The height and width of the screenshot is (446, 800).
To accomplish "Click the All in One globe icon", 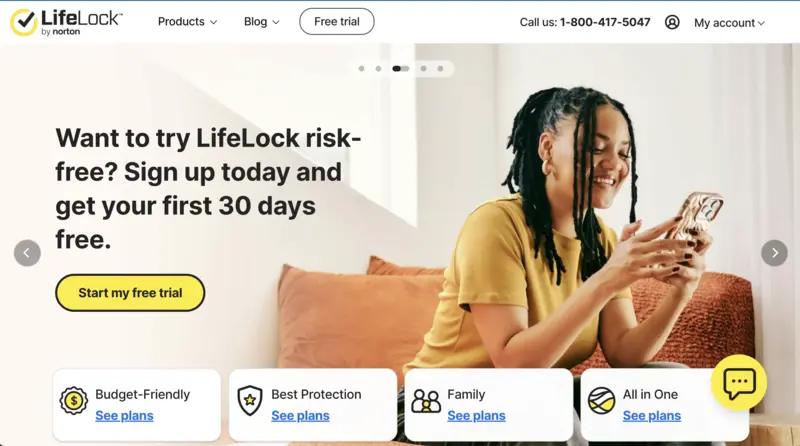I will coord(602,401).
